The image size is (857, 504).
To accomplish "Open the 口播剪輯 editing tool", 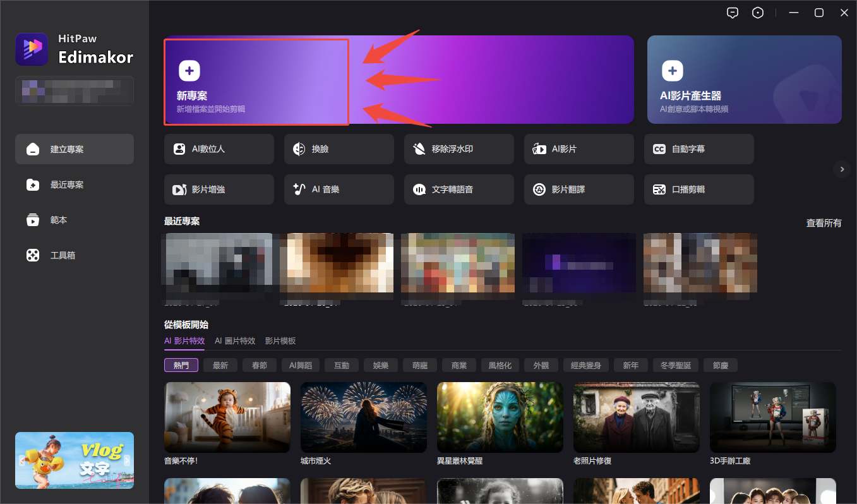I will (x=698, y=189).
